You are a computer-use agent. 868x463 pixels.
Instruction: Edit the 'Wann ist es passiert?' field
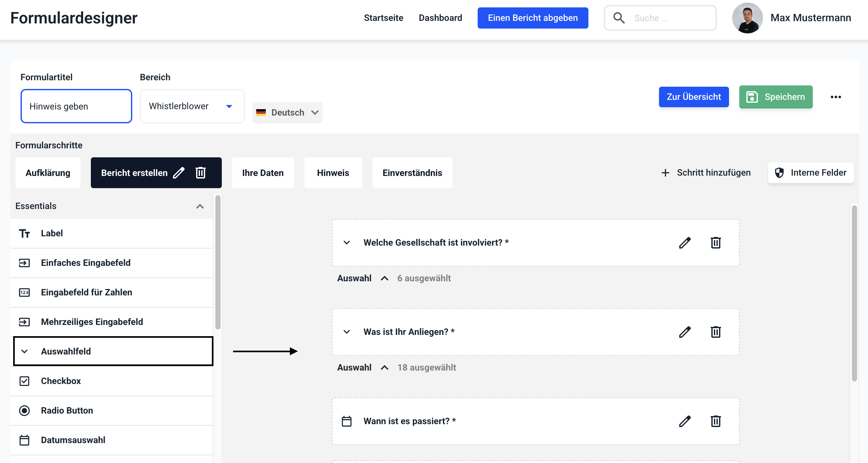[x=685, y=421]
